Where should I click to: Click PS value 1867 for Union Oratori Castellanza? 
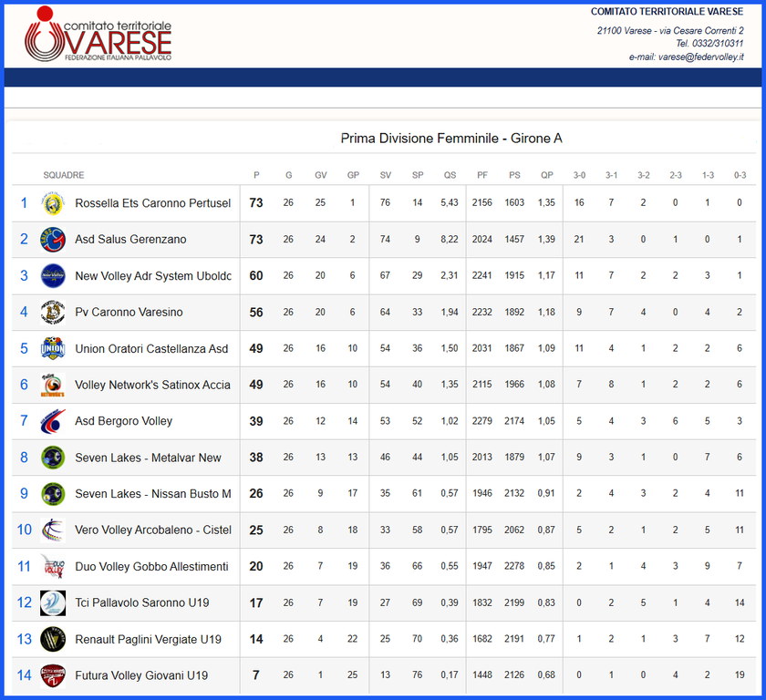[x=514, y=348]
